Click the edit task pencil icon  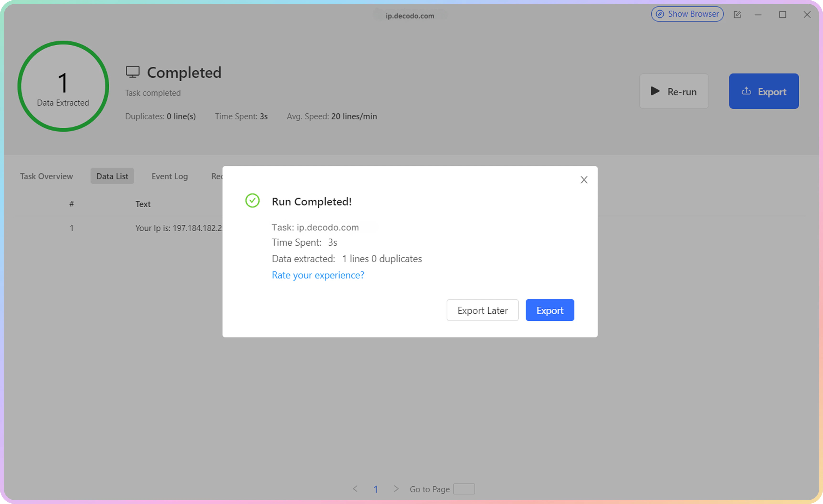coord(737,15)
